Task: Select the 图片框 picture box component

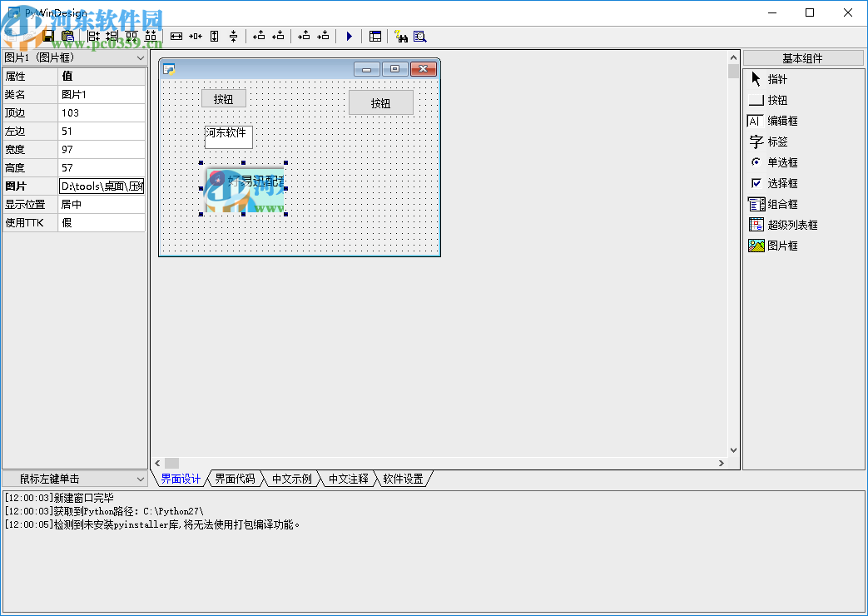Action: point(773,246)
